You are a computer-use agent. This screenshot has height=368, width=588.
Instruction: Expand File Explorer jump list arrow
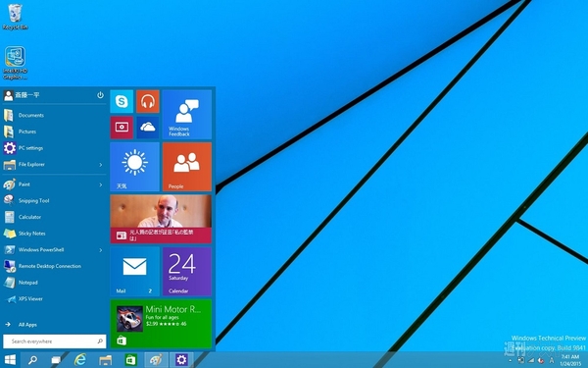pos(101,165)
